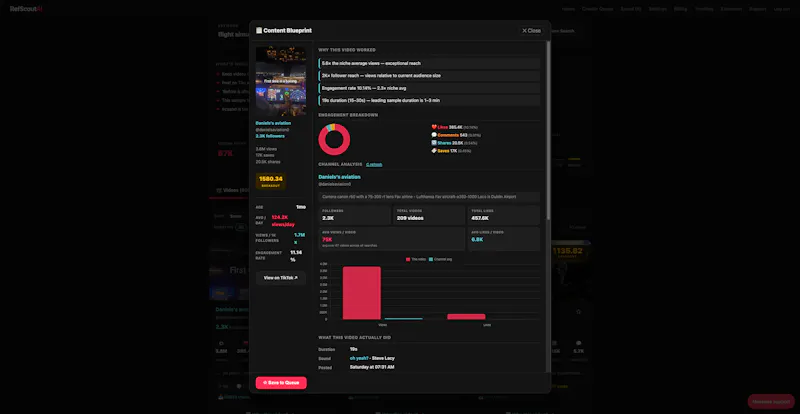Click the '19s duration' insight row
The width and height of the screenshot is (800, 414).
(429, 100)
